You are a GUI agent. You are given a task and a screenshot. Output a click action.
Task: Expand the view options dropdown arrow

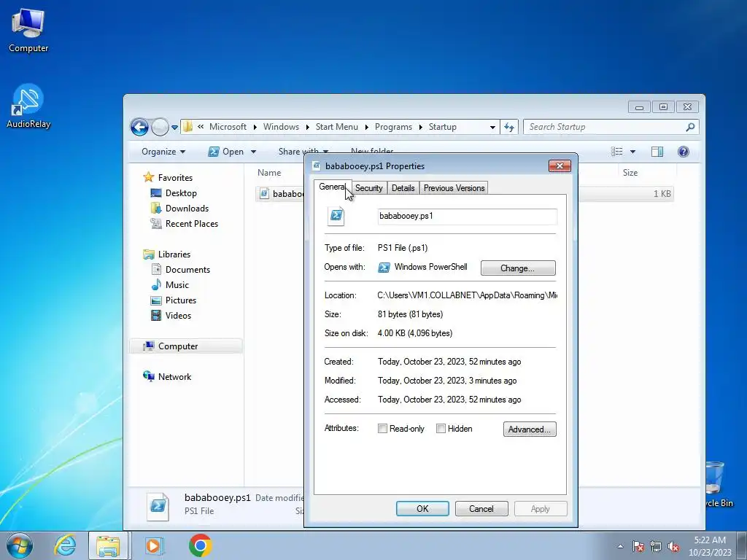(x=632, y=152)
